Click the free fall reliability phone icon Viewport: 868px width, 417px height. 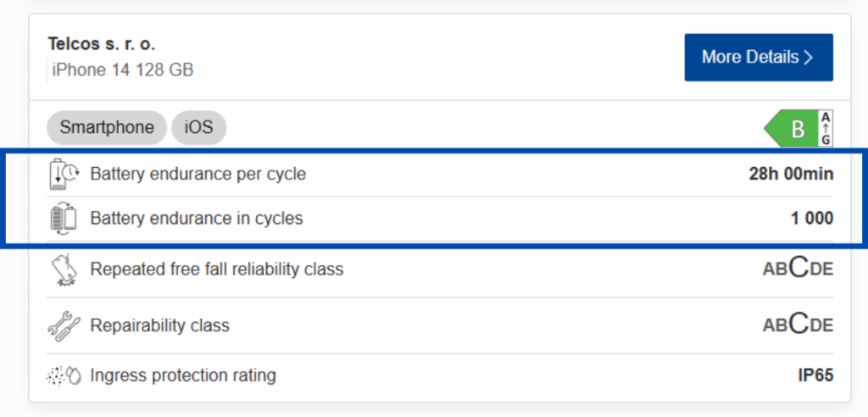[64, 270]
